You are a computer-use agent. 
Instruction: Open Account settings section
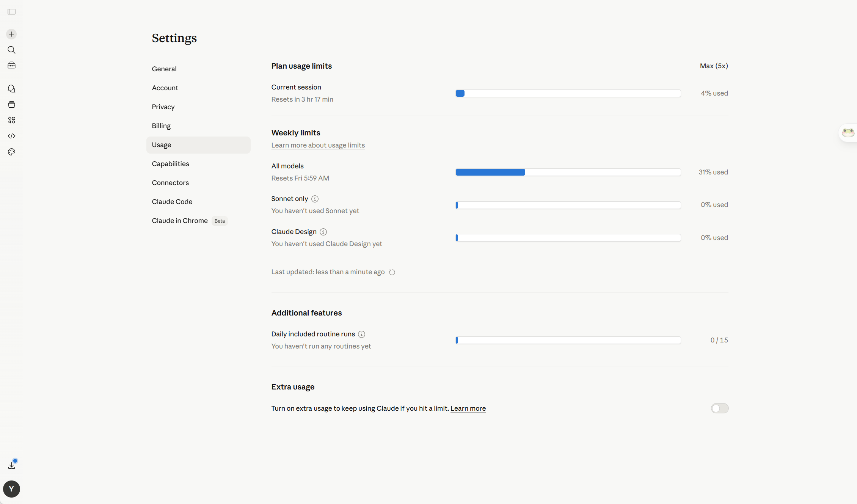pyautogui.click(x=198, y=88)
